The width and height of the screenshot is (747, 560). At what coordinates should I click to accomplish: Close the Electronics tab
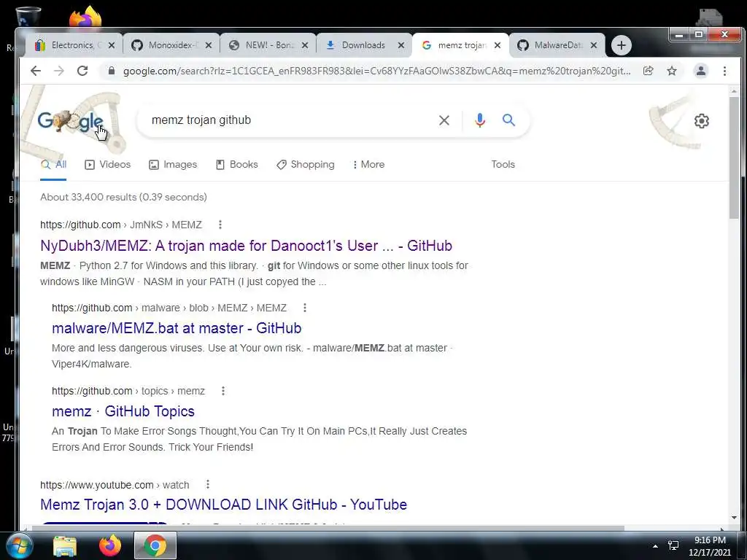112,45
